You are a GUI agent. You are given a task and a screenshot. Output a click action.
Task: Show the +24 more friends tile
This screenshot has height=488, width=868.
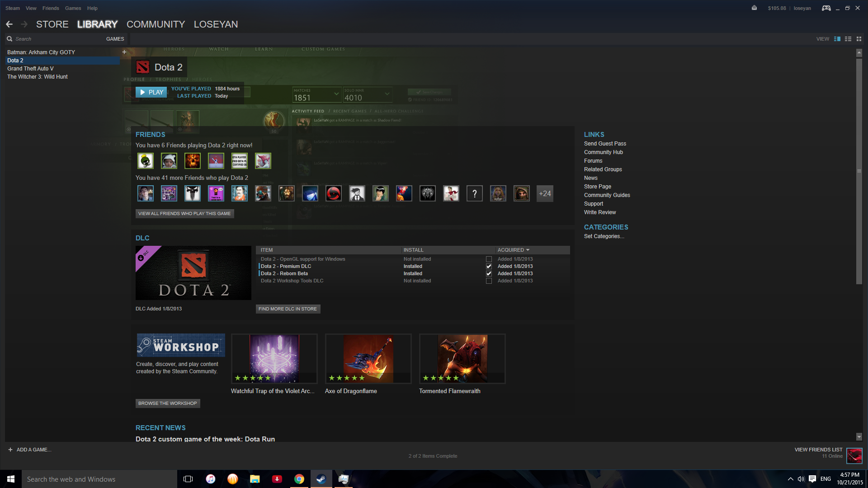coord(545,193)
